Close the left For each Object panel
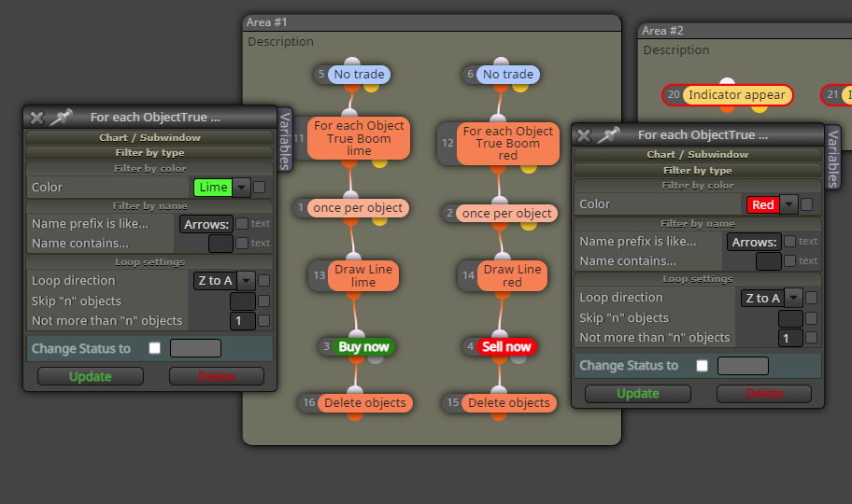Image resolution: width=852 pixels, height=504 pixels. 37,118
